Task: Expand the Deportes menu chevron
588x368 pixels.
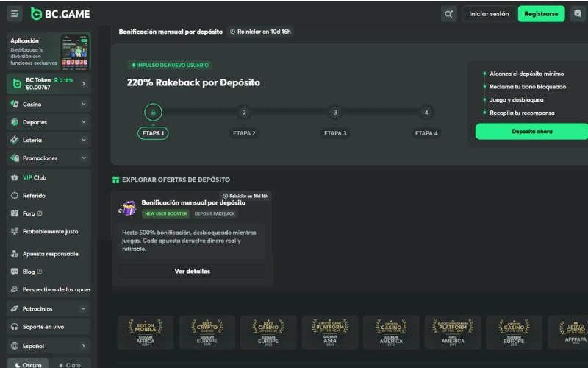Action: [x=84, y=122]
